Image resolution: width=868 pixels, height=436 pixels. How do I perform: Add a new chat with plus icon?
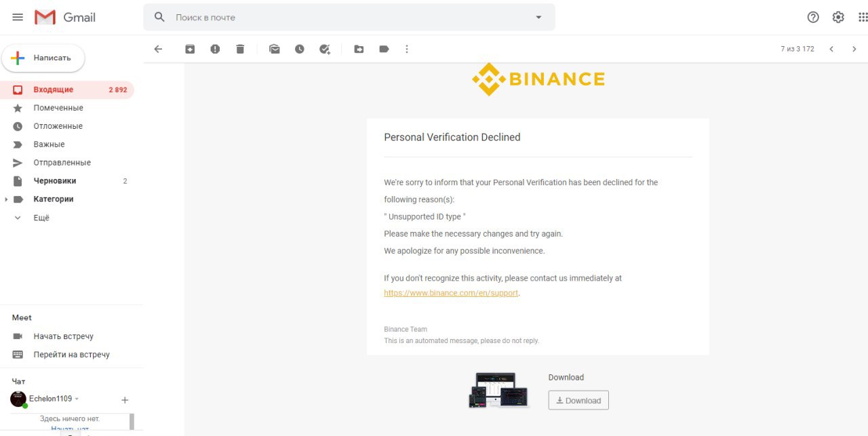(125, 400)
